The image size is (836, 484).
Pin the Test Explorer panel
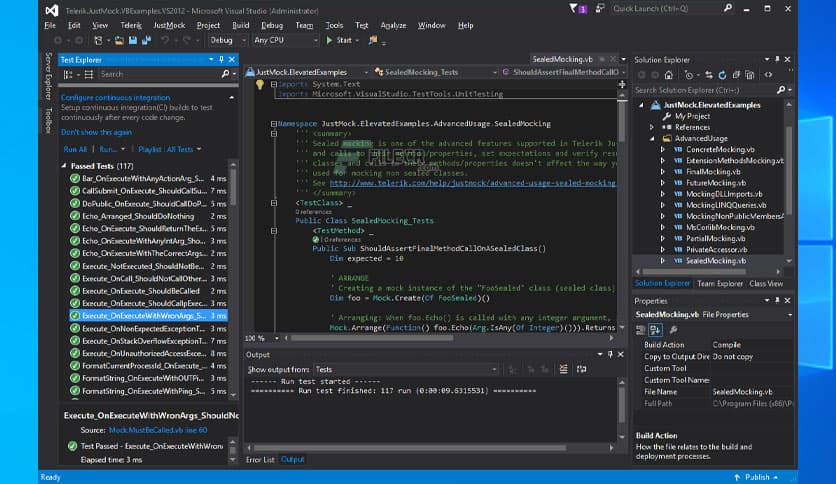223,60
